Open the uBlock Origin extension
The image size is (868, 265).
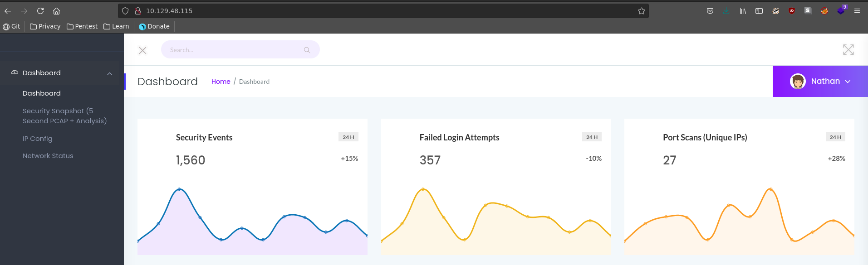(x=791, y=11)
